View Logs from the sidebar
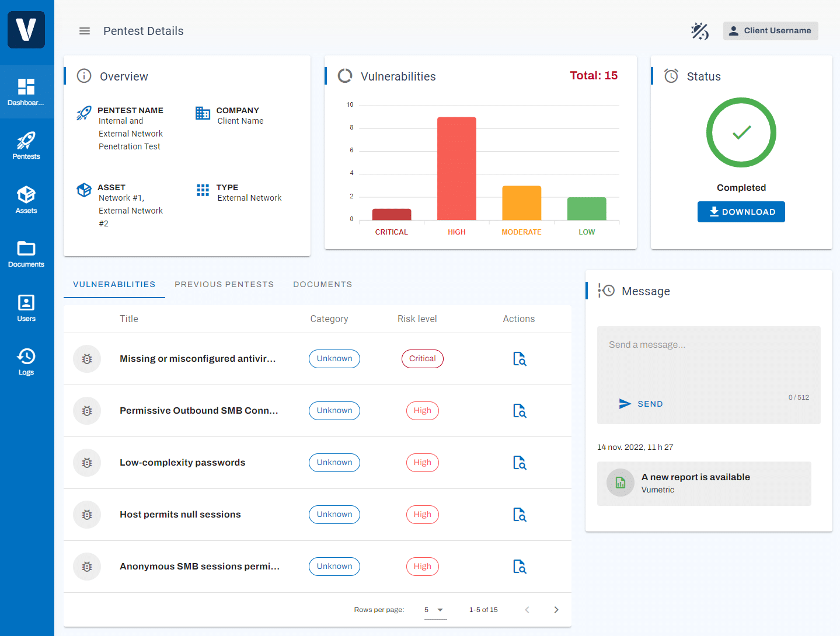The height and width of the screenshot is (636, 840). tap(26, 362)
